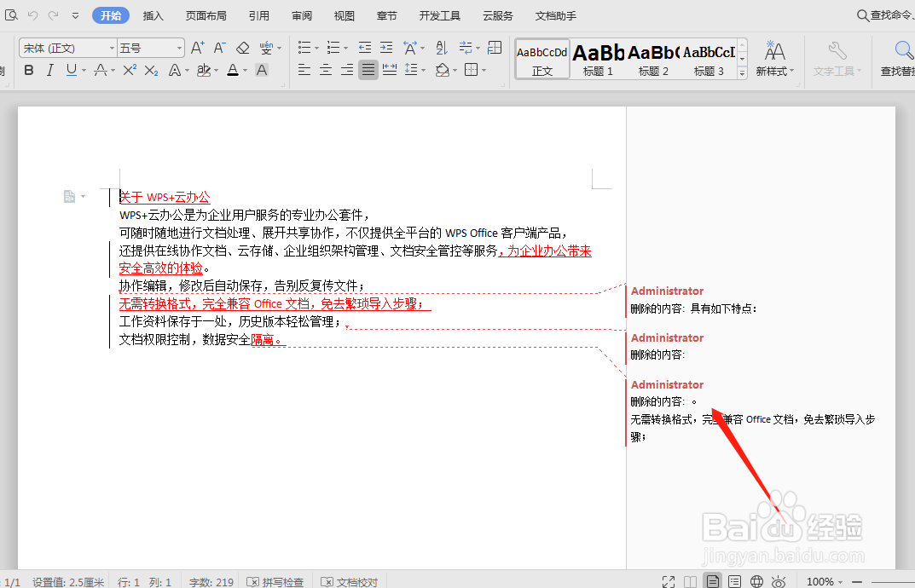Select justified paragraph alignment
The height and width of the screenshot is (588, 915).
point(368,70)
